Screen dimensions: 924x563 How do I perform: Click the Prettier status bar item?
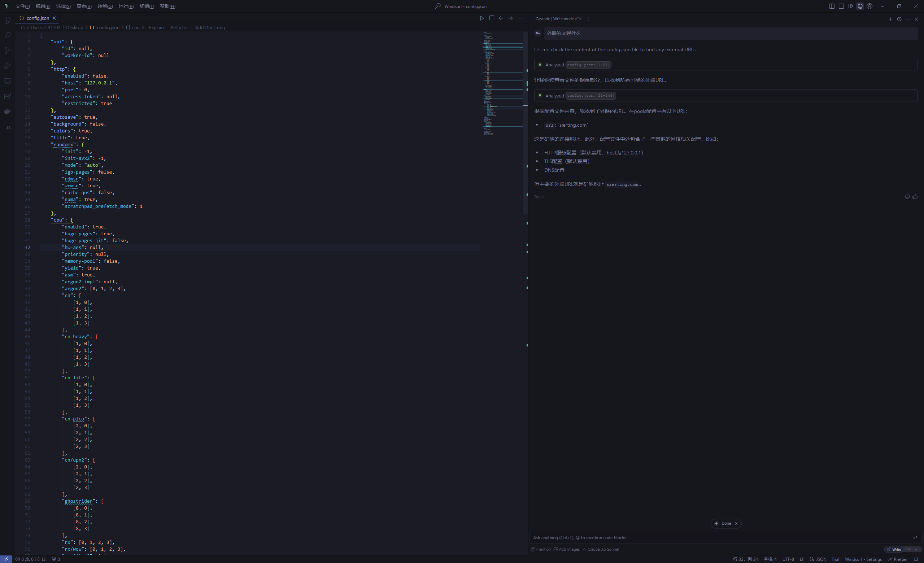pos(897,559)
